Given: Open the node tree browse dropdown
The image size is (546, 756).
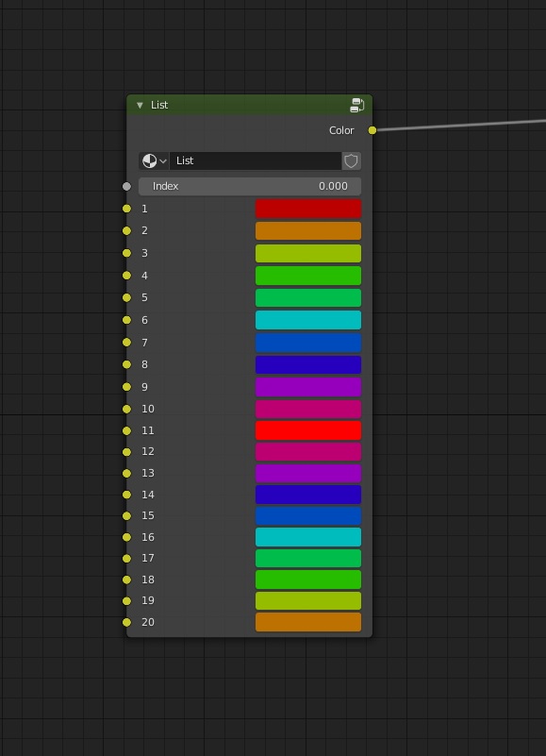Looking at the screenshot, I should pos(155,161).
